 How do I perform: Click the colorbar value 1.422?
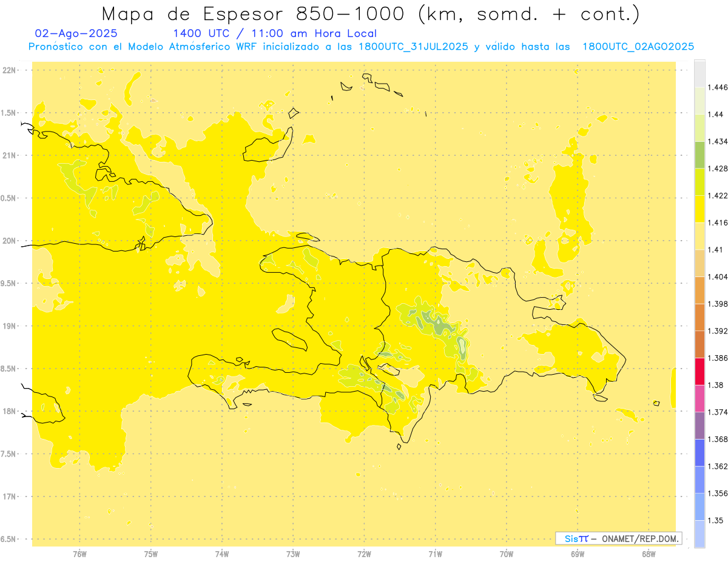coord(718,195)
